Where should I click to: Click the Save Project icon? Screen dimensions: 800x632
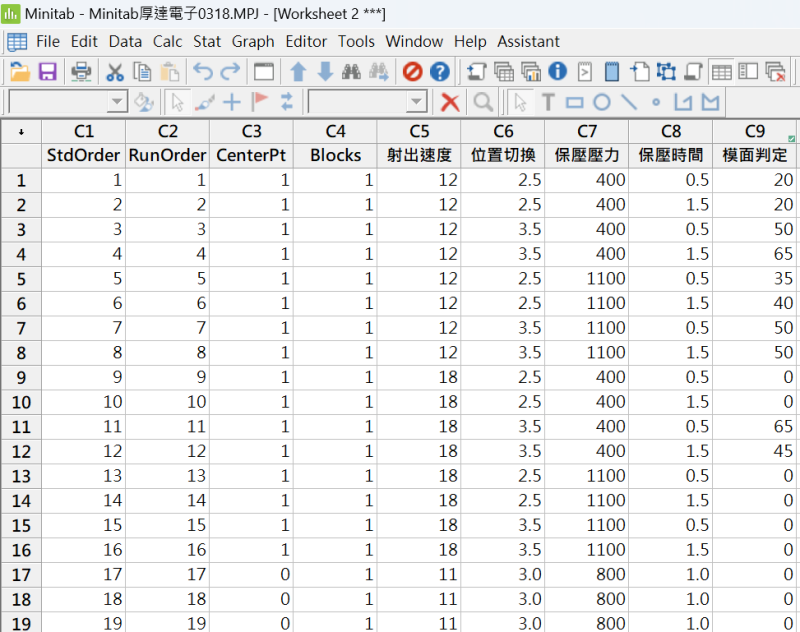(47, 72)
